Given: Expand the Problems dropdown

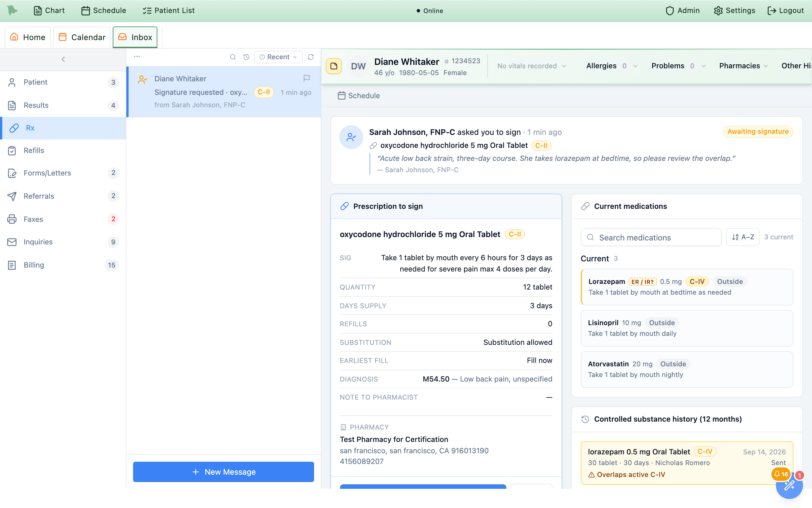Looking at the screenshot, I should (x=678, y=66).
